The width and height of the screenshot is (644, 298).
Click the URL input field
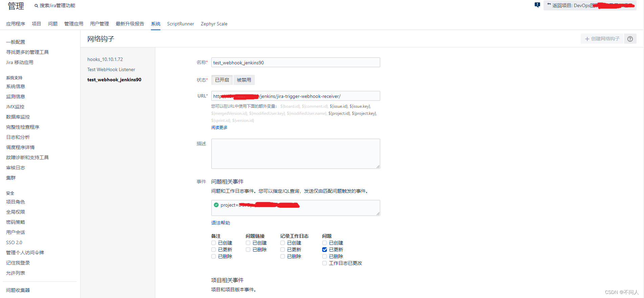click(296, 96)
